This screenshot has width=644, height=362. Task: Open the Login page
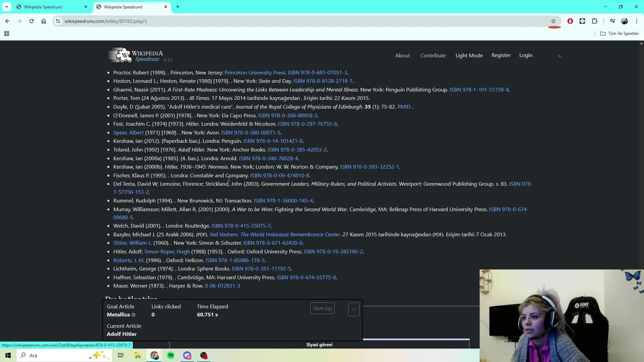coord(526,55)
